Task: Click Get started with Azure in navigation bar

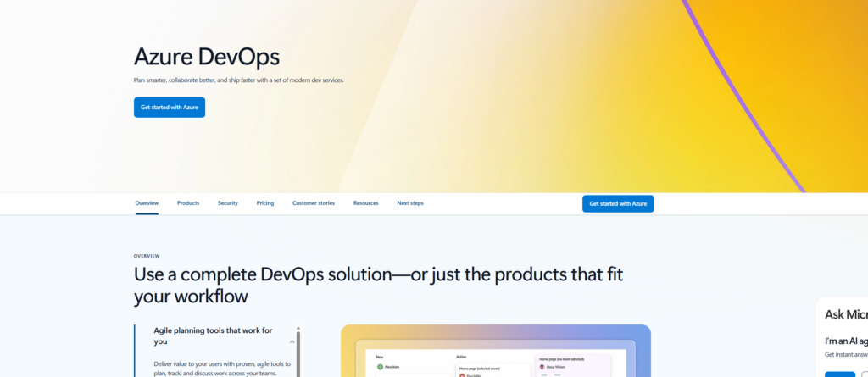Action: click(x=618, y=203)
